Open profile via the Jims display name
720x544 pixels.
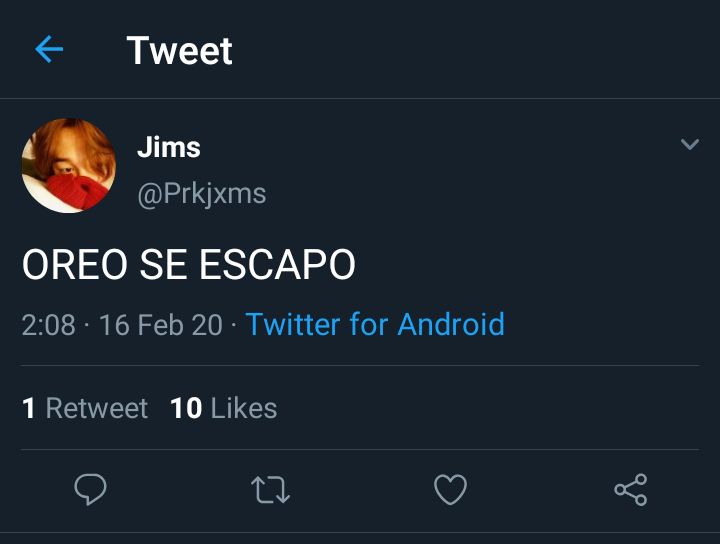click(169, 147)
